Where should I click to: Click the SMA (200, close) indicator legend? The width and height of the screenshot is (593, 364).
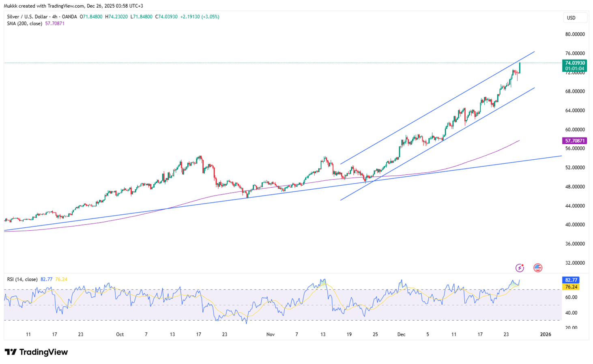click(x=24, y=24)
